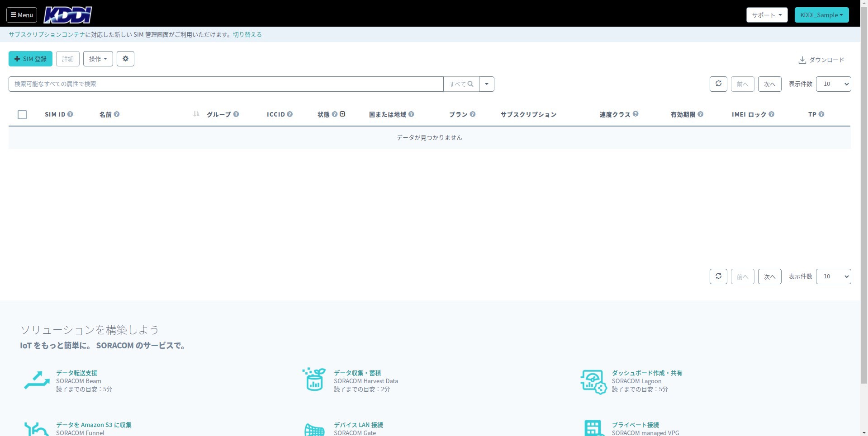Open the top 表示件数 select box

click(x=833, y=84)
